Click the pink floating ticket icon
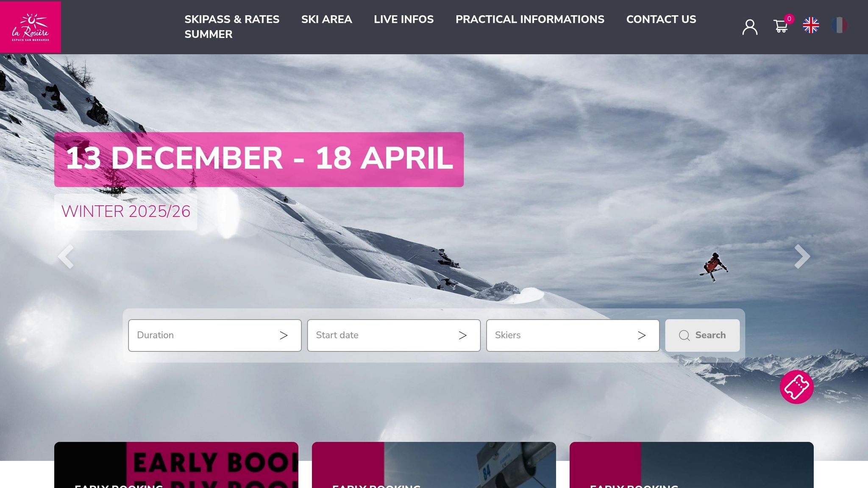Screen dimensions: 868x488 tap(796, 387)
